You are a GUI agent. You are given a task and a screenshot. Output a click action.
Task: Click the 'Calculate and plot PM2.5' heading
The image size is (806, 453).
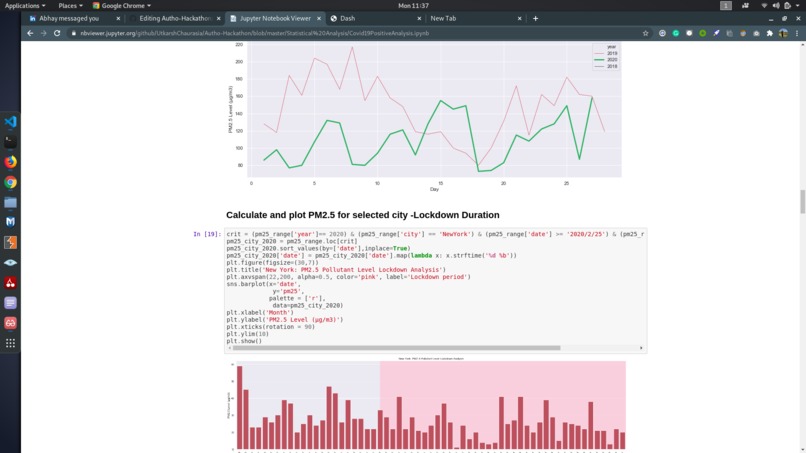[362, 215]
